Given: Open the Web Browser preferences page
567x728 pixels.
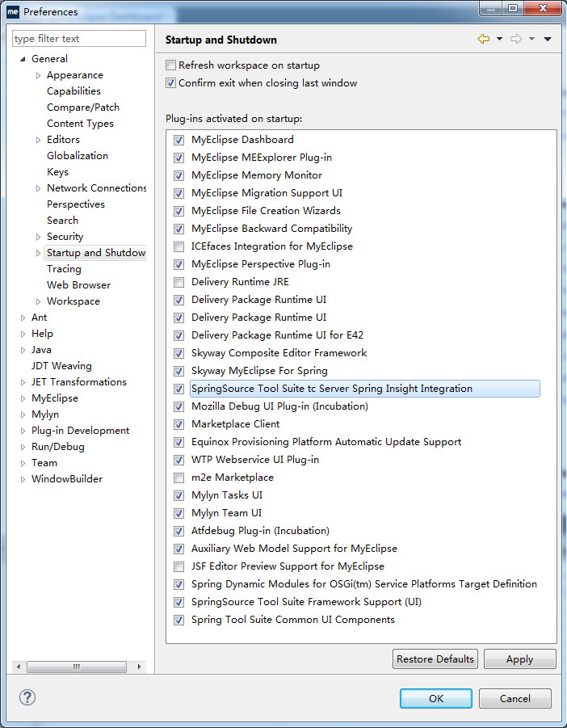Looking at the screenshot, I should click(79, 285).
